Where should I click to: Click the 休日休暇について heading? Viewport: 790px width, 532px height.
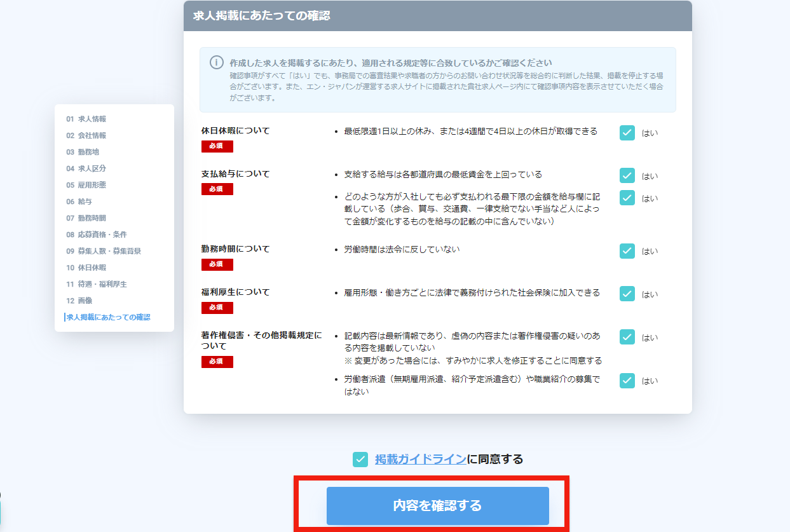[x=236, y=130]
